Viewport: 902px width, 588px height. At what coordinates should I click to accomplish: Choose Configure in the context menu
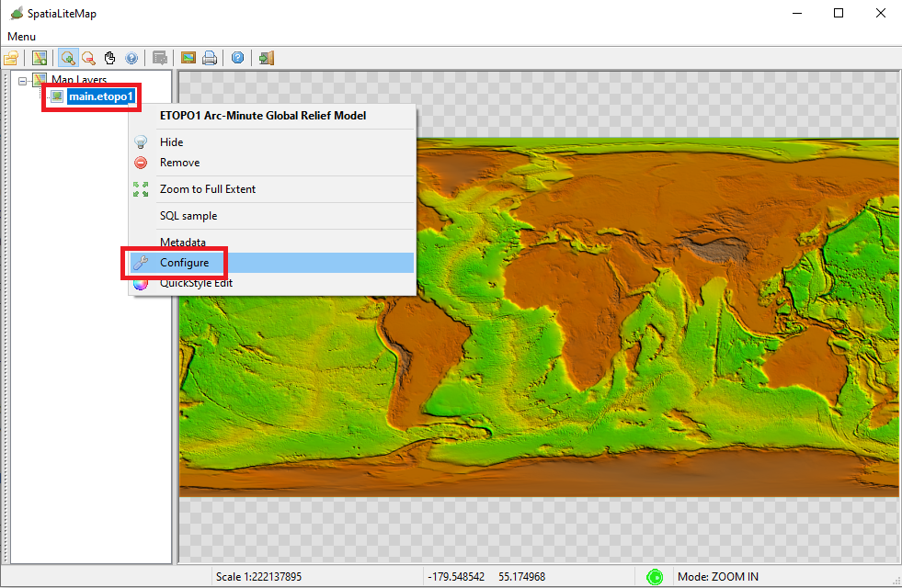[271, 263]
